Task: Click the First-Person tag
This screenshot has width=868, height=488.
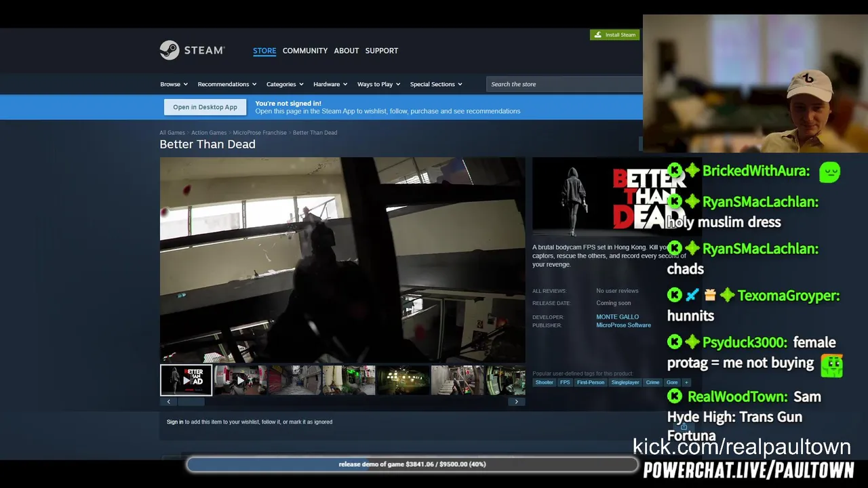Action: tap(591, 382)
